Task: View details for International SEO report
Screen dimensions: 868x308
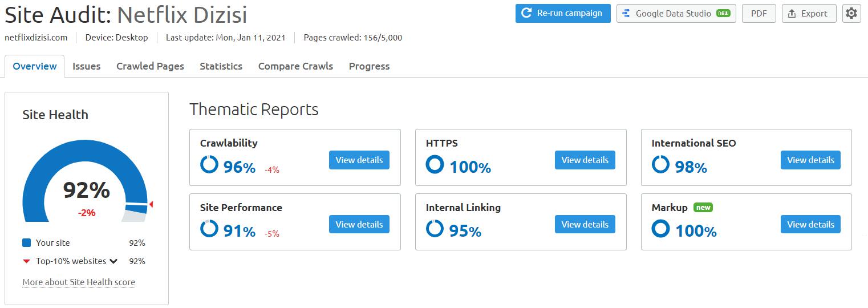Action: [x=811, y=160]
